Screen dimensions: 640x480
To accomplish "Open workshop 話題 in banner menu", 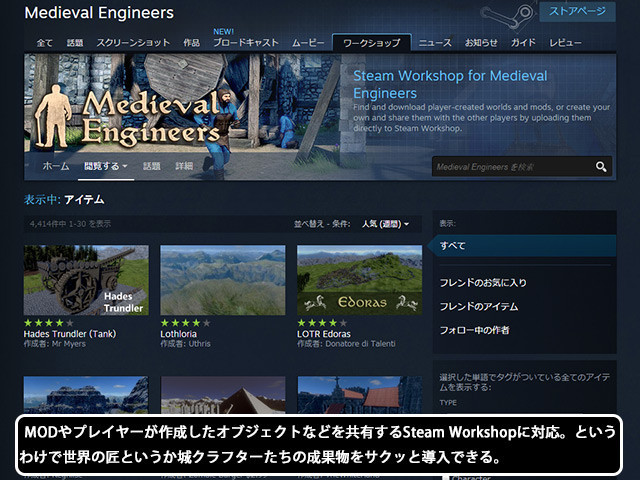I will pos(151,166).
